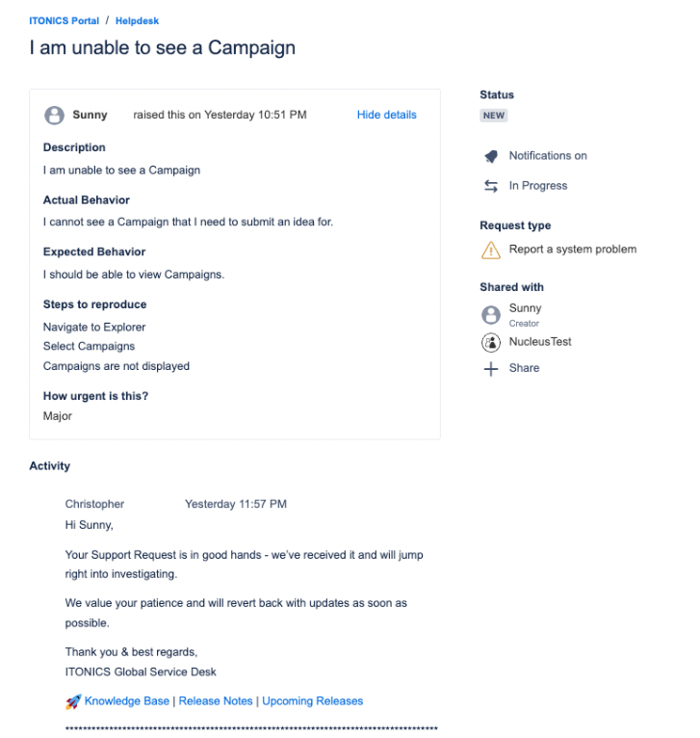Viewport: 700px width, 738px height.
Task: Toggle Notifications on setting
Action: tap(547, 156)
